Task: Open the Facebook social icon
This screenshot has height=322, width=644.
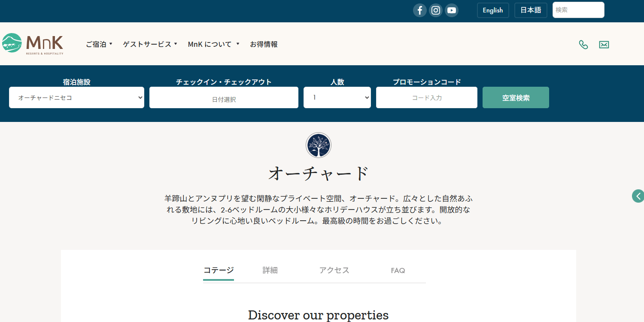Action: point(419,10)
